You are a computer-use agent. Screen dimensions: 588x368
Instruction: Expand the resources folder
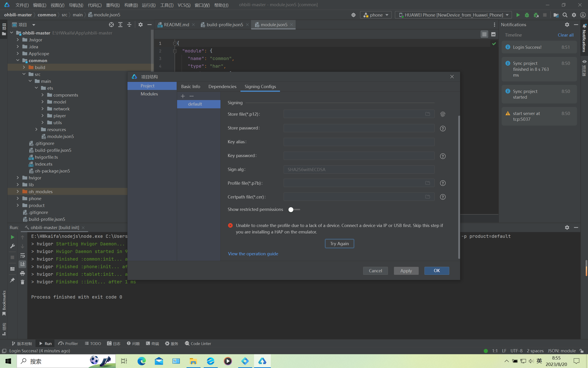click(x=37, y=129)
